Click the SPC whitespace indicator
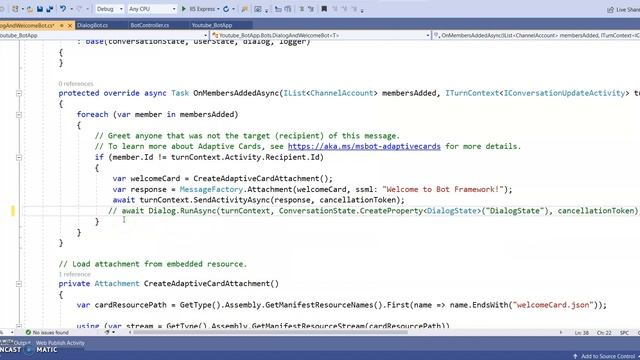 click(x=624, y=333)
